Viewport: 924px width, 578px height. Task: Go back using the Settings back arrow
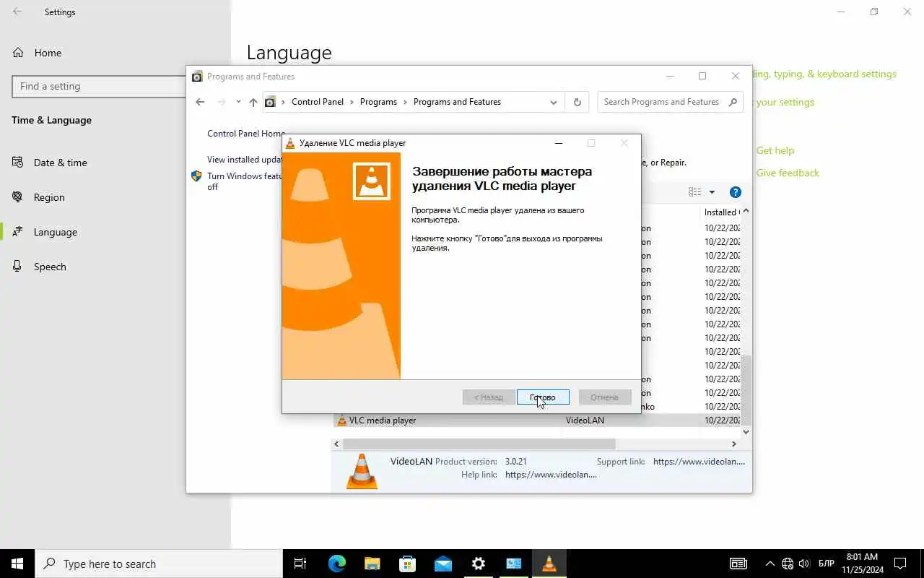pyautogui.click(x=17, y=12)
